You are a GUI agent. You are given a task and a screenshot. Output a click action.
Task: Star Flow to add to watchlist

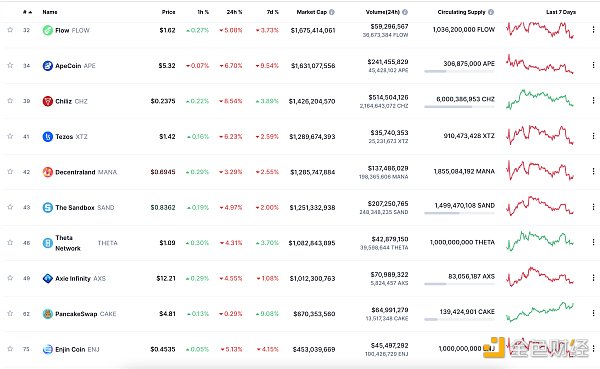(10, 30)
